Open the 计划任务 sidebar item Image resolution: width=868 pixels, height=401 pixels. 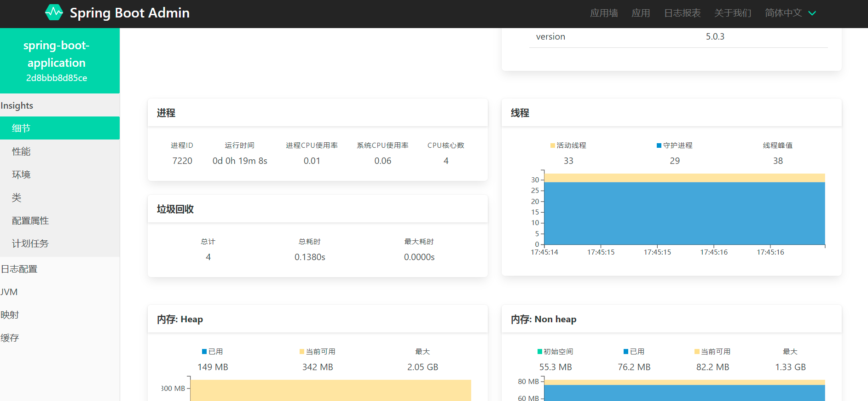[60, 244]
